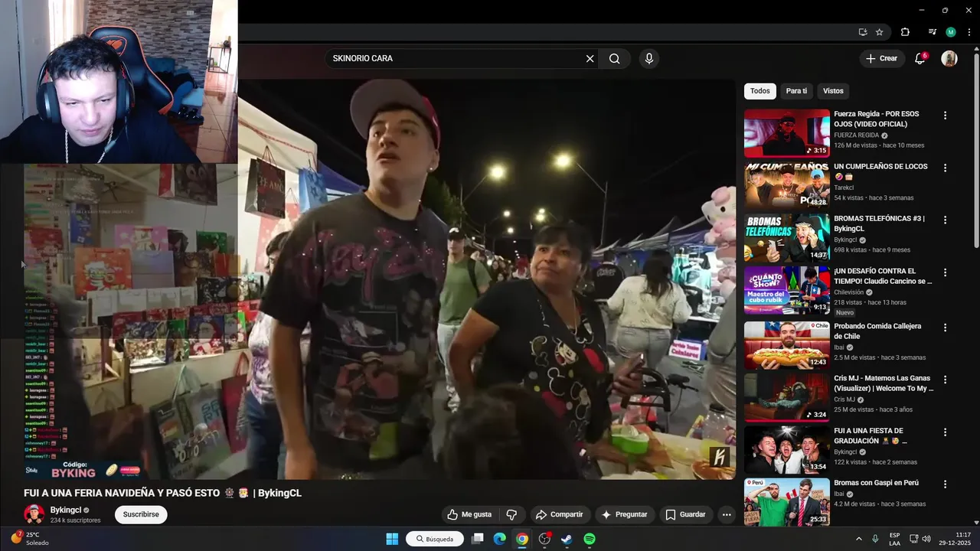
Task: Open Microsoft Edge from taskbar
Action: coord(499,539)
